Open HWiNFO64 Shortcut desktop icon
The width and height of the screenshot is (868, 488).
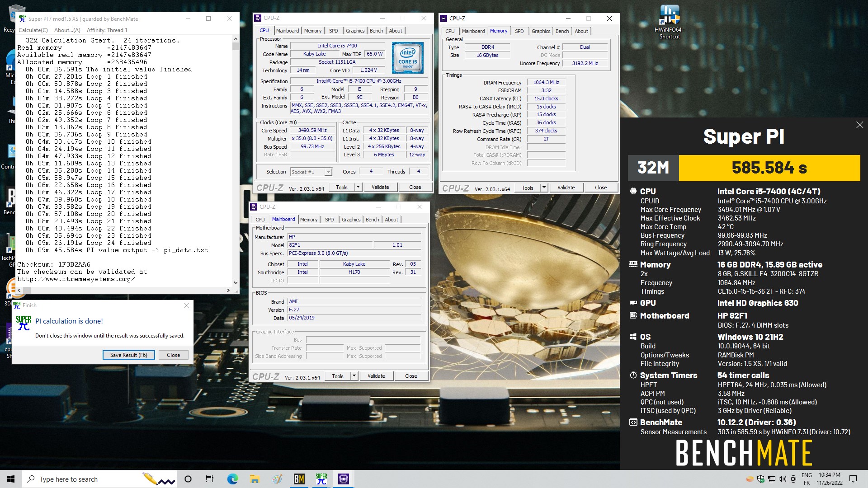click(670, 21)
